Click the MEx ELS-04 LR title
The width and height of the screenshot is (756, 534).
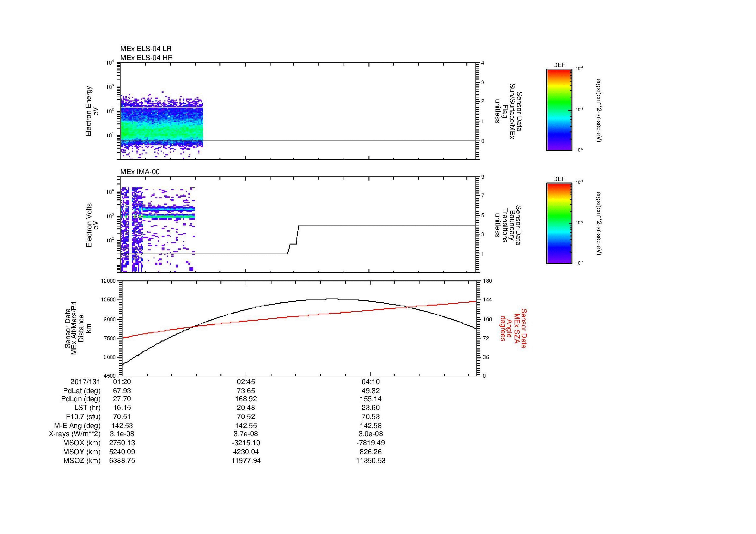[146, 49]
